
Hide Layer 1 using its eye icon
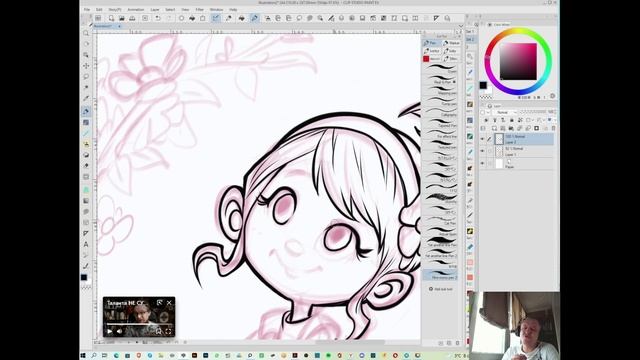tap(482, 151)
